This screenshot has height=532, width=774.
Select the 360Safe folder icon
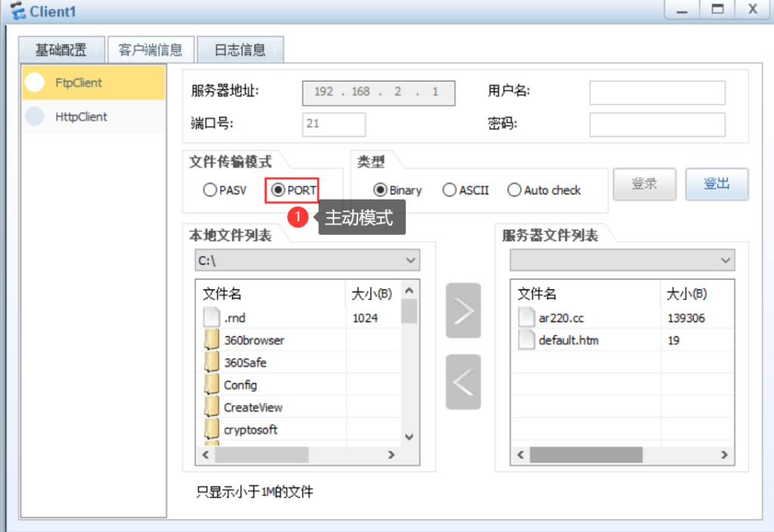(212, 363)
